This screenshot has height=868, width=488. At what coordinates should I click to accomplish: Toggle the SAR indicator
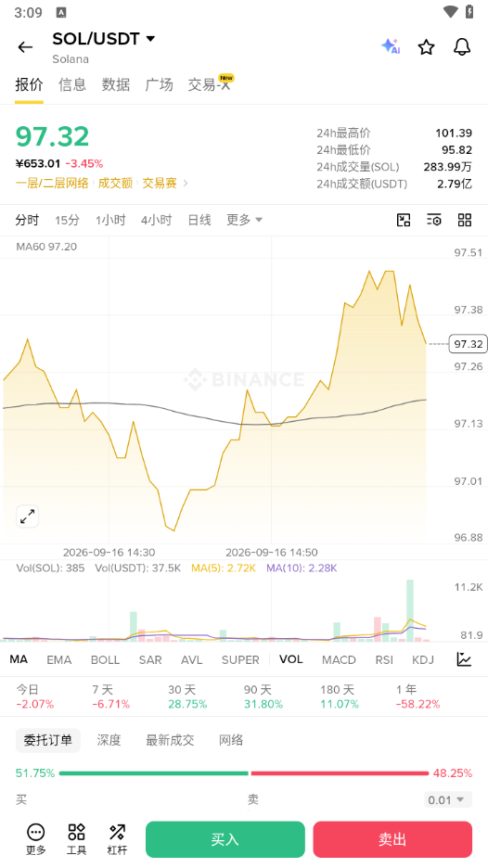[x=150, y=659]
